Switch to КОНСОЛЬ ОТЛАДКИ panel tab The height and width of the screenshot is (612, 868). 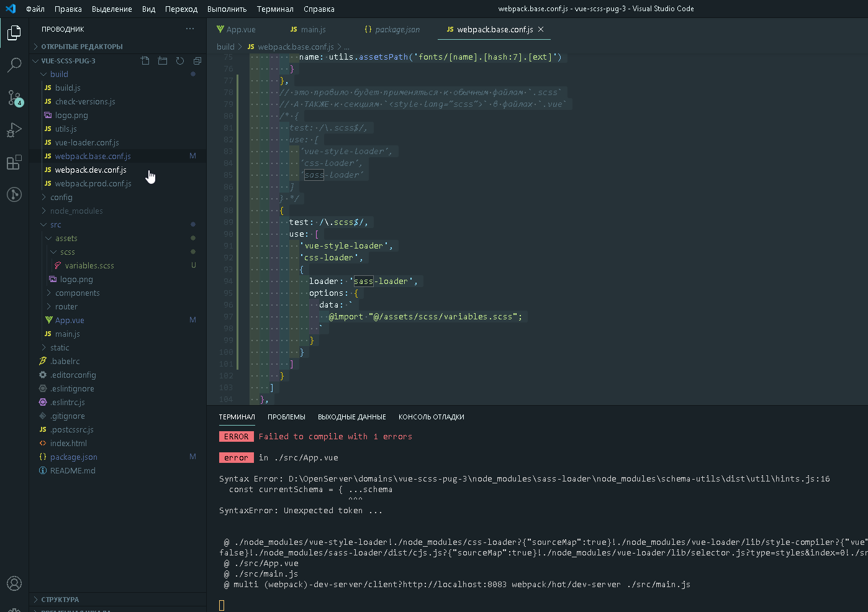pos(432,417)
